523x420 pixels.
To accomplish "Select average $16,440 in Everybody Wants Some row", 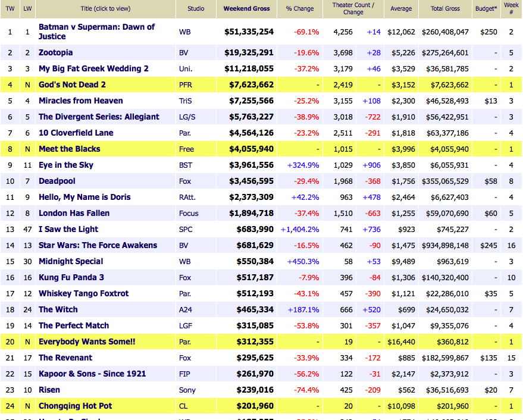I will 401,342.
